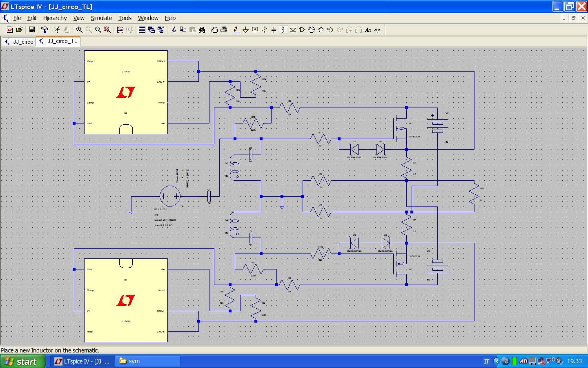
Task: Select the Draw Wire pencil tool
Action: click(x=236, y=30)
